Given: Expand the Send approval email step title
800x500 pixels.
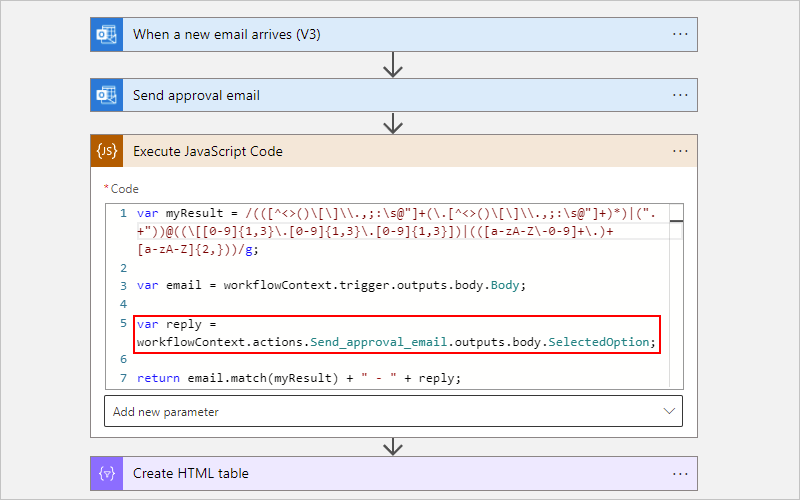Looking at the screenshot, I should click(x=196, y=95).
